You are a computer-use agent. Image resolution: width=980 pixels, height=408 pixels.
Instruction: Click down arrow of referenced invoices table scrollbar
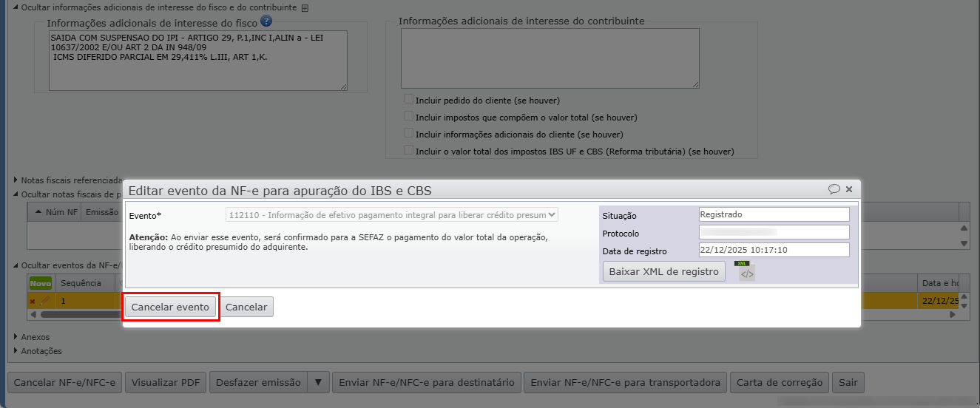coord(964,243)
